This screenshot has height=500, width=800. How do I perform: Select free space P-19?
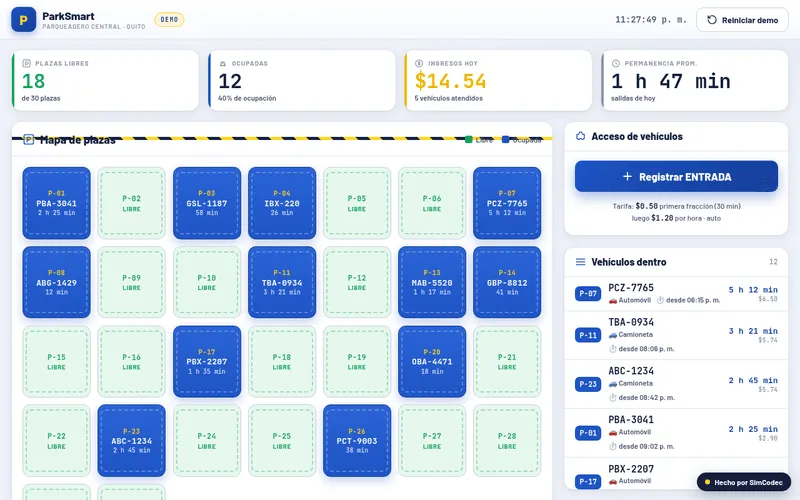coord(357,362)
